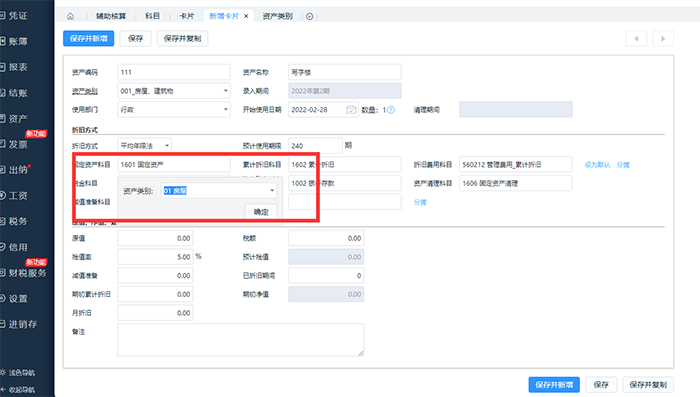Focus the 减值准备 amount field
Screen dimensions: 700x397
(x=155, y=276)
